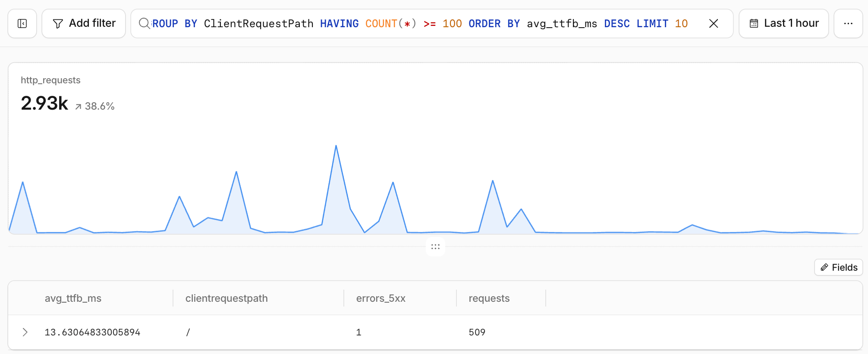Select the requests value 509
The width and height of the screenshot is (868, 354).
click(477, 332)
